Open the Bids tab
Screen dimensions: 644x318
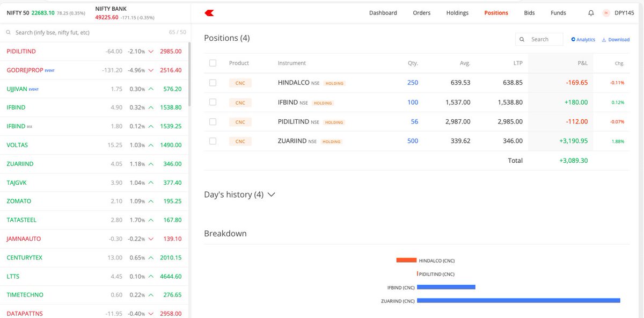(529, 13)
